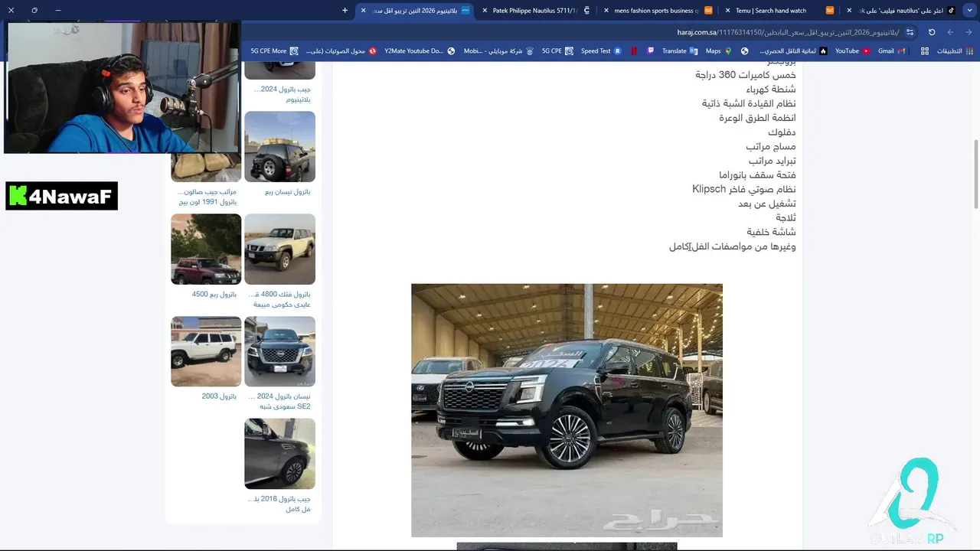Viewport: 980px width, 551px height.
Task: Click the reload page icon
Action: tap(932, 32)
